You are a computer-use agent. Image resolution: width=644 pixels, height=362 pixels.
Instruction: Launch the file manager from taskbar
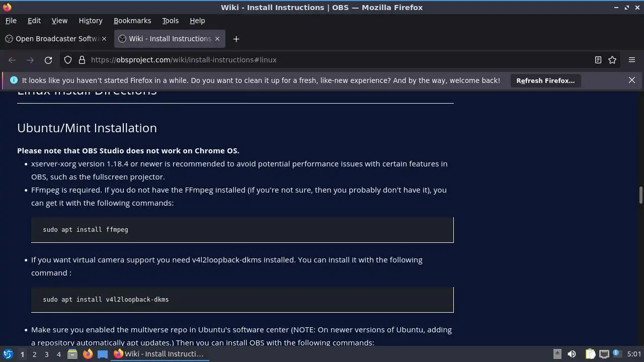click(x=72, y=354)
